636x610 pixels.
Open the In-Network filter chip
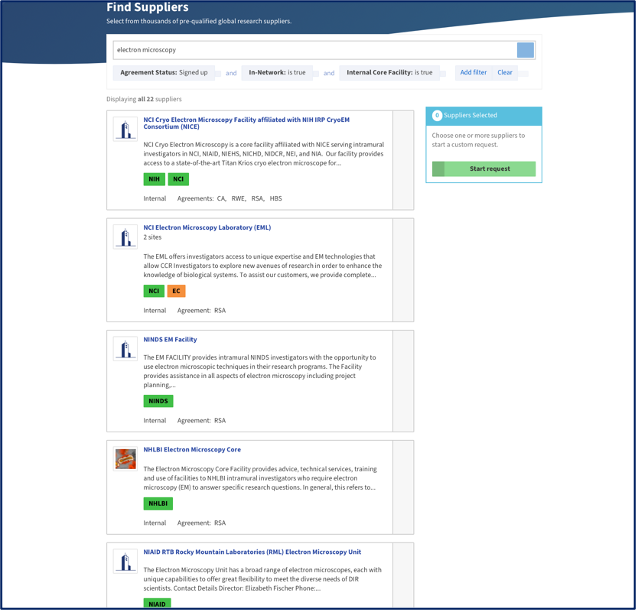click(x=277, y=72)
